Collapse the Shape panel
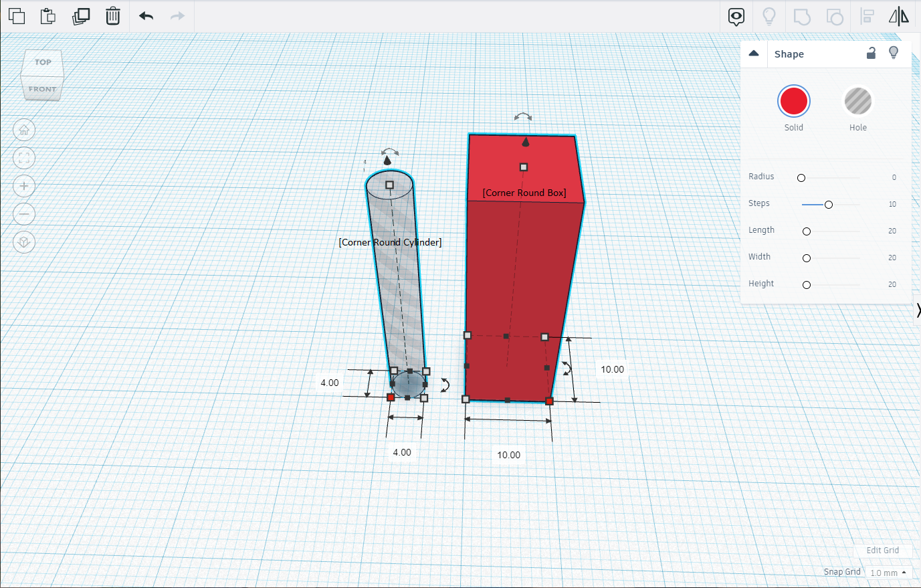This screenshot has height=588, width=921. point(754,53)
